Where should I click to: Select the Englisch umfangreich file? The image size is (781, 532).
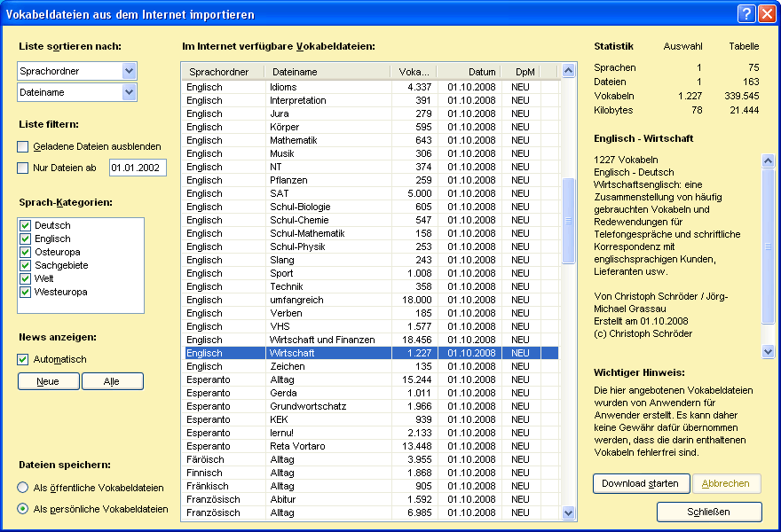click(x=372, y=300)
